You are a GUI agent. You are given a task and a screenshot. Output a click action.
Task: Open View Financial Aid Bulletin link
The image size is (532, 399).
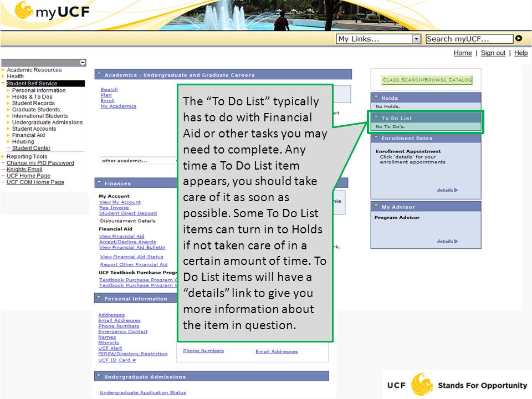tap(132, 248)
